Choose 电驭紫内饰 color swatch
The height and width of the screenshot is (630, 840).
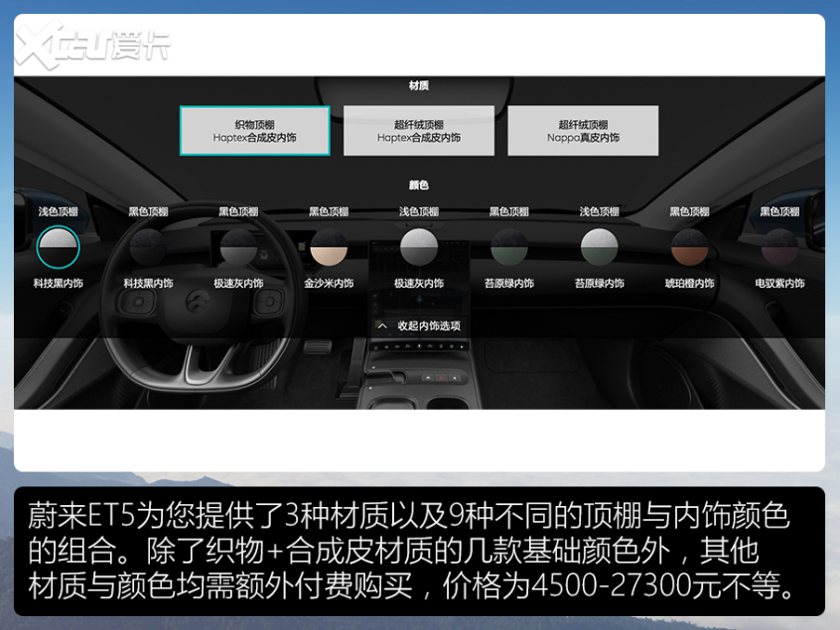pyautogui.click(x=780, y=247)
